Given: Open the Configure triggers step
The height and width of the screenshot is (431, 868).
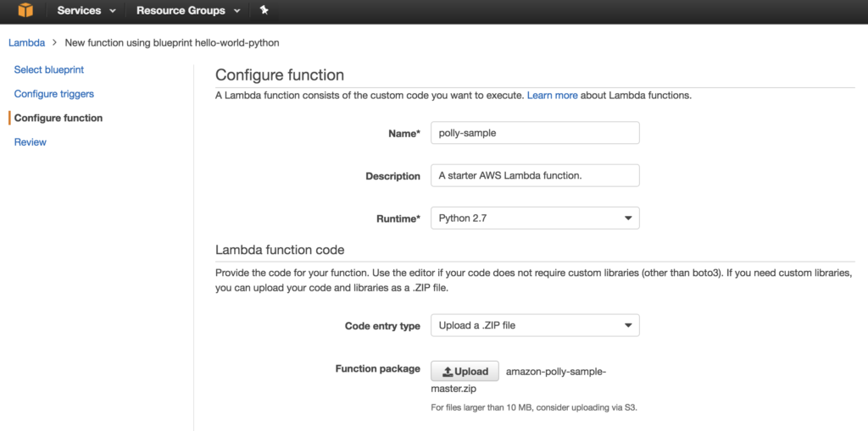Looking at the screenshot, I should [x=54, y=94].
